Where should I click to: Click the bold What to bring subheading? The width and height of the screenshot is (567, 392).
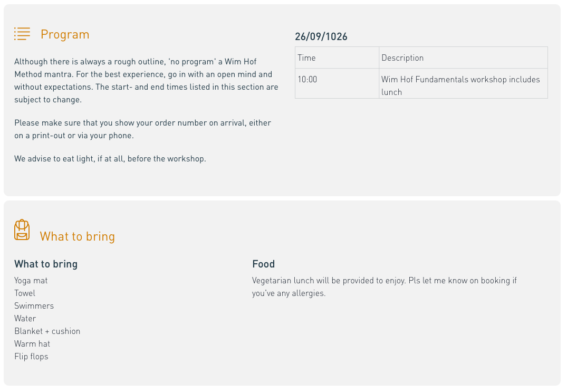(x=46, y=264)
